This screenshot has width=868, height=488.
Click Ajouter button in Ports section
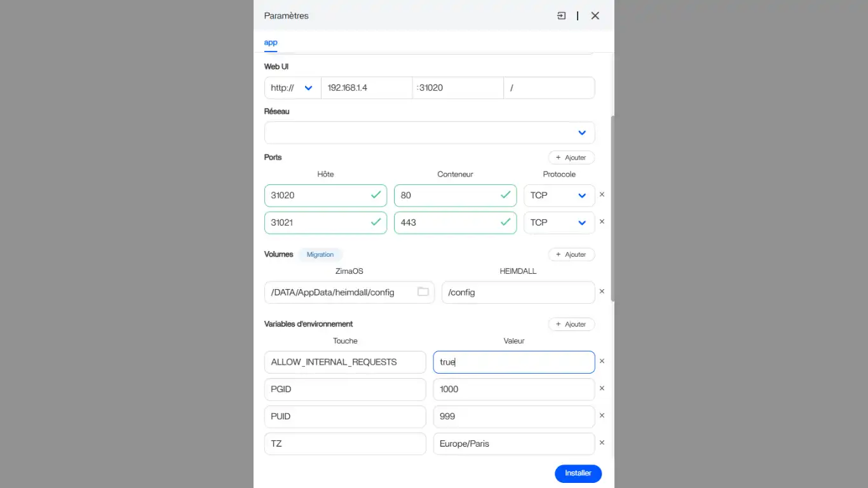(571, 158)
